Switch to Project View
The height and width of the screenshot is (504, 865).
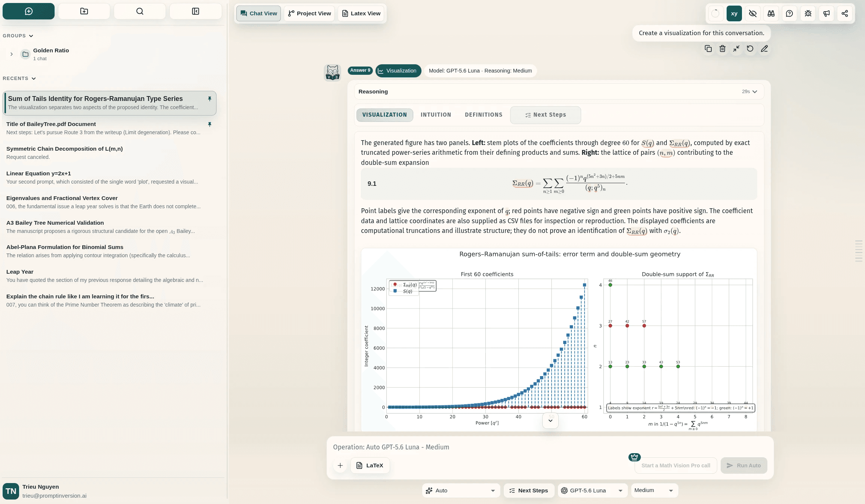(309, 13)
